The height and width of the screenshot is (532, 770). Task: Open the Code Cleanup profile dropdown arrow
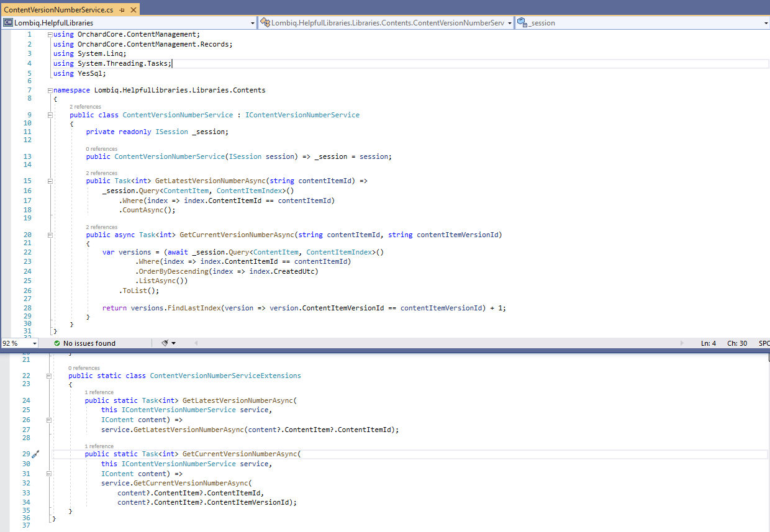[173, 343]
